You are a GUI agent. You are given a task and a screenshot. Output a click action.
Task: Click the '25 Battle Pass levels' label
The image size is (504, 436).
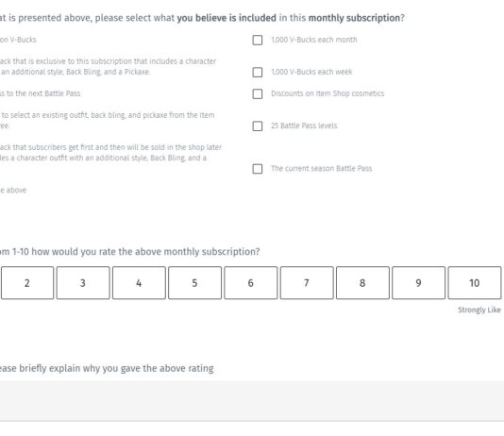(x=304, y=126)
